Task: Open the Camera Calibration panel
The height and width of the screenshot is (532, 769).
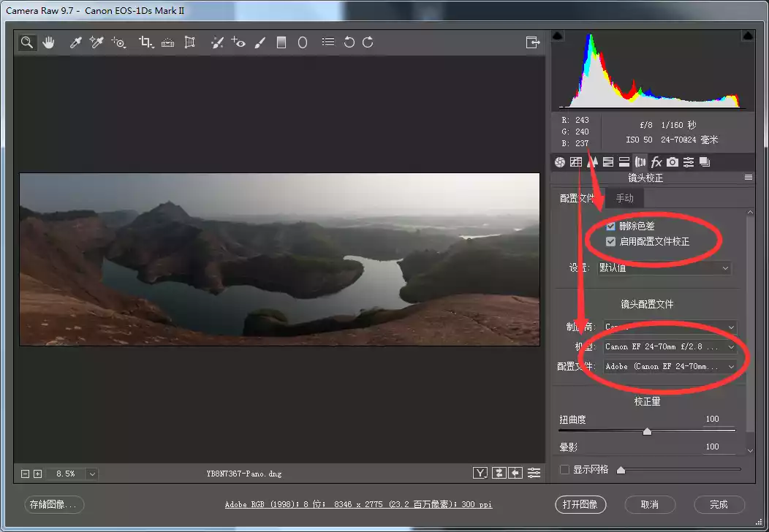Action: pyautogui.click(x=673, y=161)
